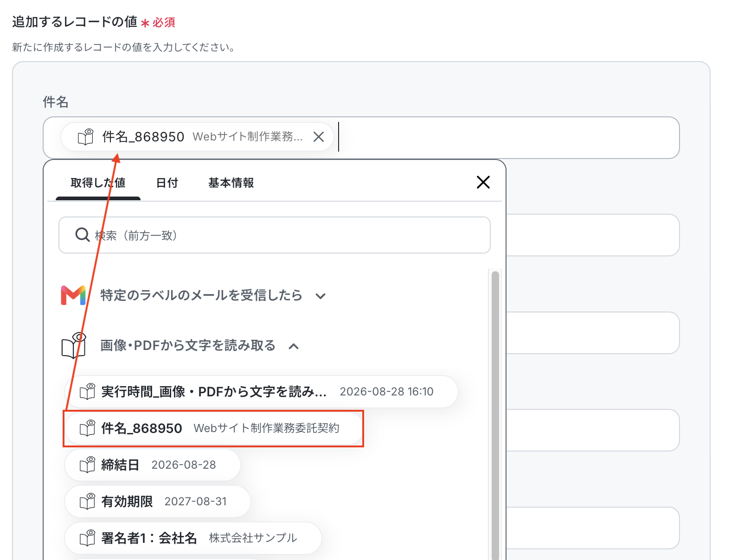Pick the 締結日 2026-08-28 value
The image size is (731, 560).
coord(153,465)
